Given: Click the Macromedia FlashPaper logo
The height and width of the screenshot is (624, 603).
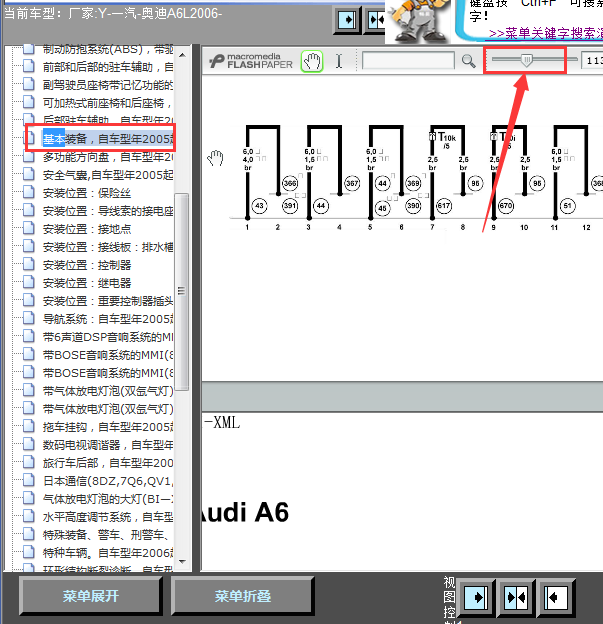Looking at the screenshot, I should coord(251,61).
